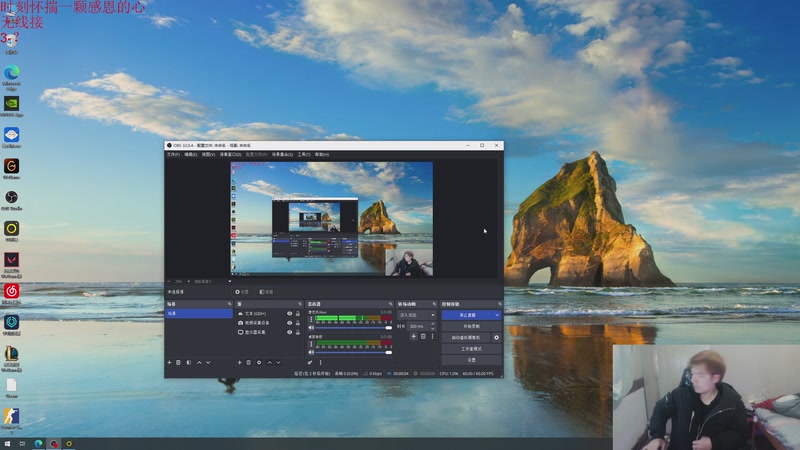Open the Tools menu in OBS
The height and width of the screenshot is (450, 800).
coord(304,154)
